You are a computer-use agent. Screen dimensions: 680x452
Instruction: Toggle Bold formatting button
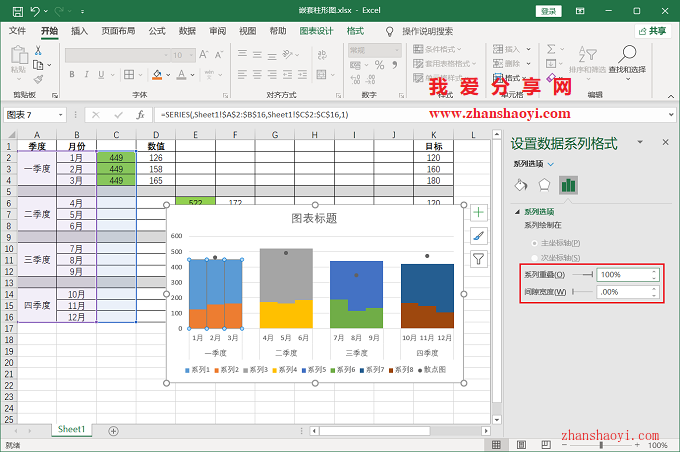(72, 75)
